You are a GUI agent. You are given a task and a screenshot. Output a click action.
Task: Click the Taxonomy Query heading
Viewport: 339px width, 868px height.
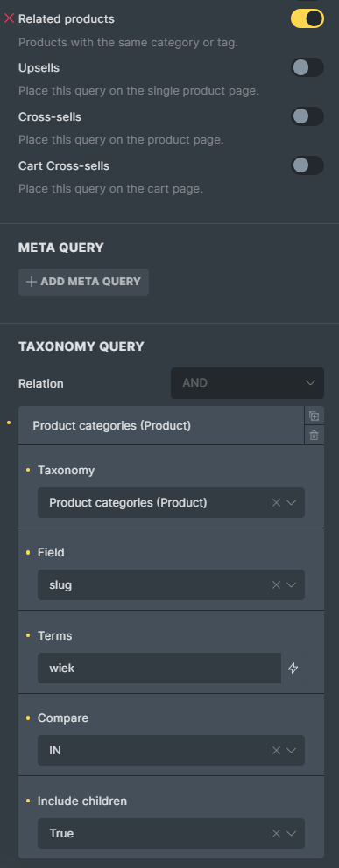click(81, 346)
